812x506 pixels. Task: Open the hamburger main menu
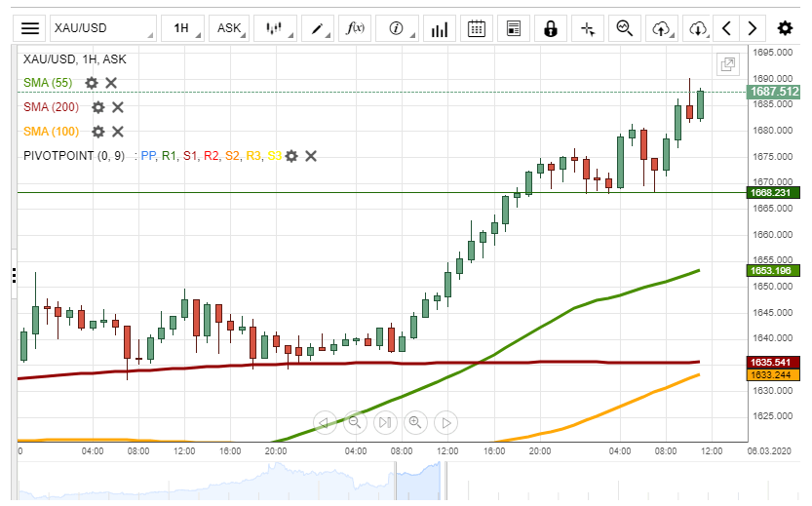click(30, 28)
